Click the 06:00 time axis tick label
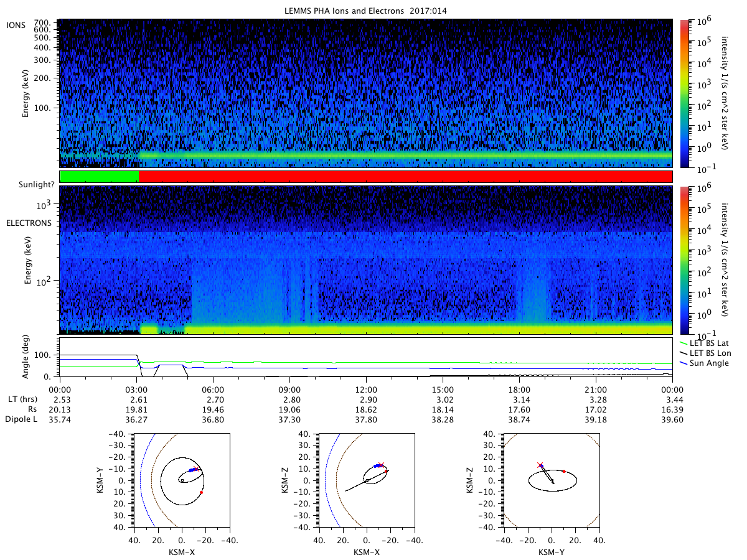 coord(213,388)
